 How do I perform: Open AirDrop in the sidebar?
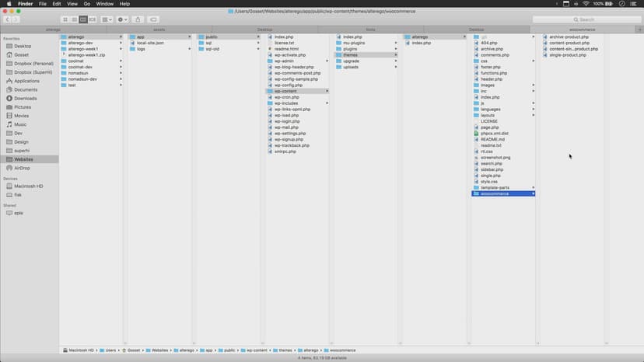[23, 168]
